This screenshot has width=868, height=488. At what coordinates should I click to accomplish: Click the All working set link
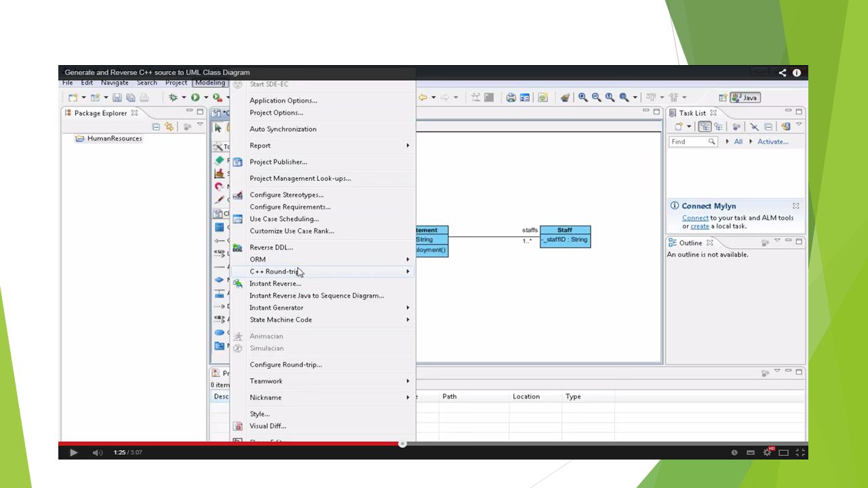[x=738, y=142]
